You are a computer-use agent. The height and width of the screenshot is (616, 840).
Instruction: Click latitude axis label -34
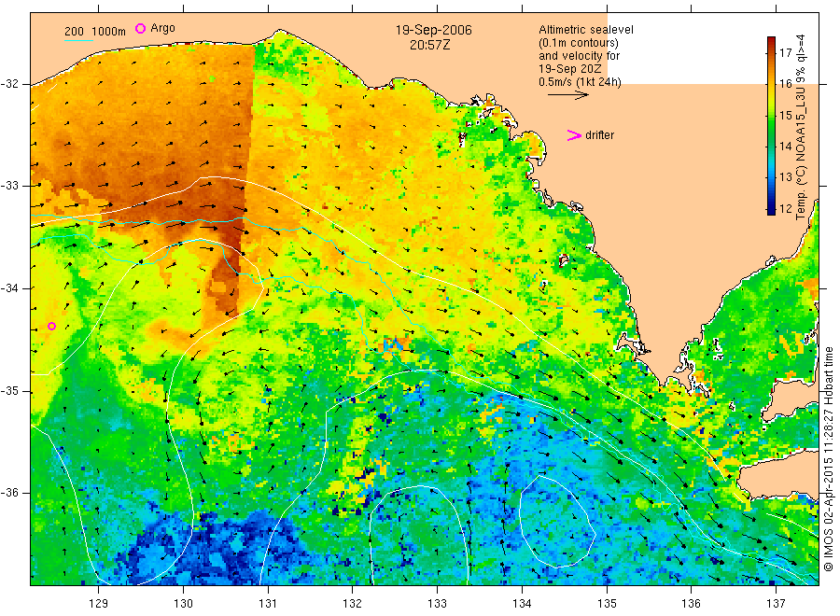pos(9,288)
